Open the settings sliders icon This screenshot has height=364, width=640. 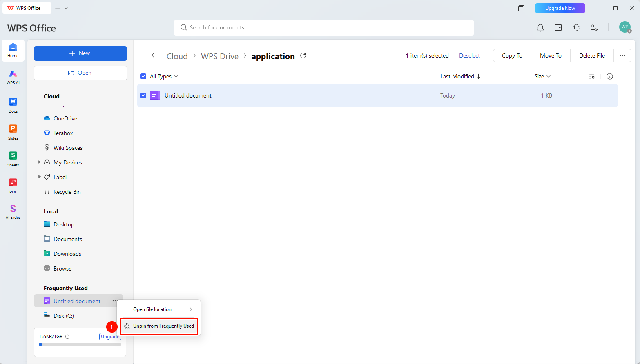[594, 28]
